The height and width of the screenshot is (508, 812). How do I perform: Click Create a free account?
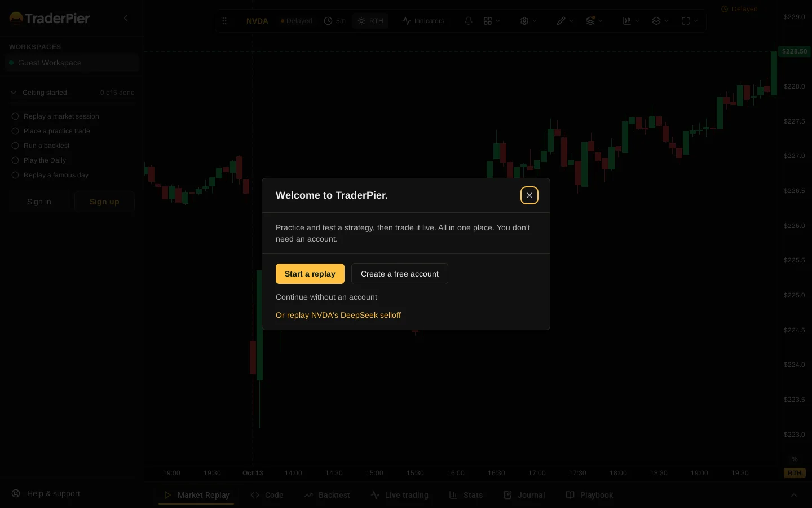pyautogui.click(x=400, y=274)
